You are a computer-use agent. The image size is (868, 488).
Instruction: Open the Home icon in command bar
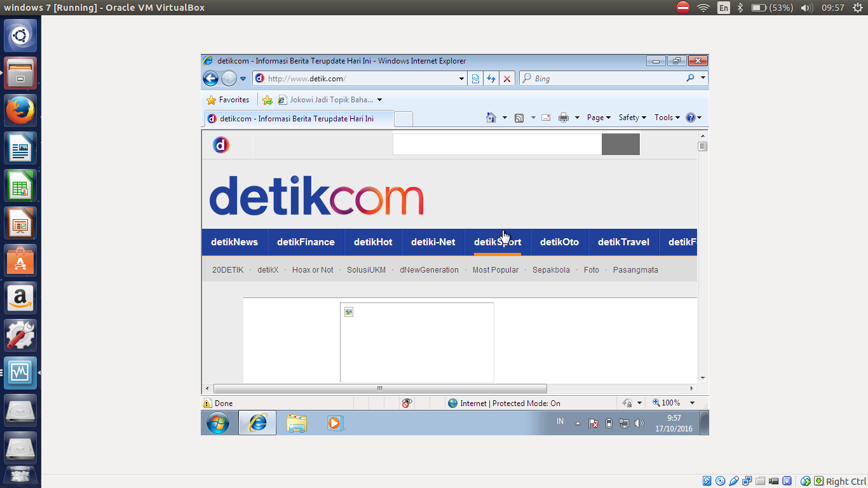491,118
